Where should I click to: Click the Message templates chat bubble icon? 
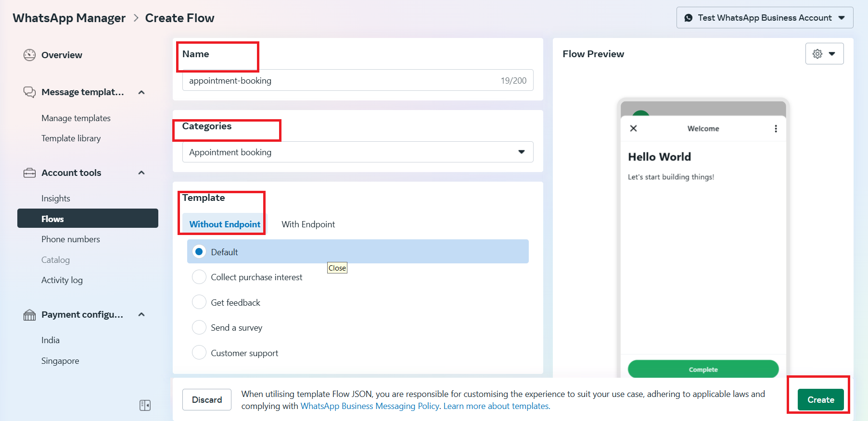[x=29, y=92]
